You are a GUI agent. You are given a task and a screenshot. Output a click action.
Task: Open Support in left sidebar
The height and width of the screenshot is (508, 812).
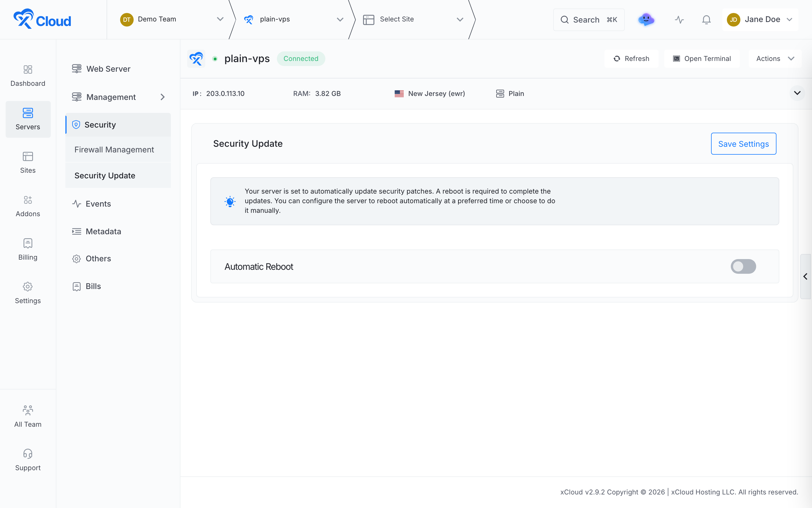pyautogui.click(x=28, y=460)
